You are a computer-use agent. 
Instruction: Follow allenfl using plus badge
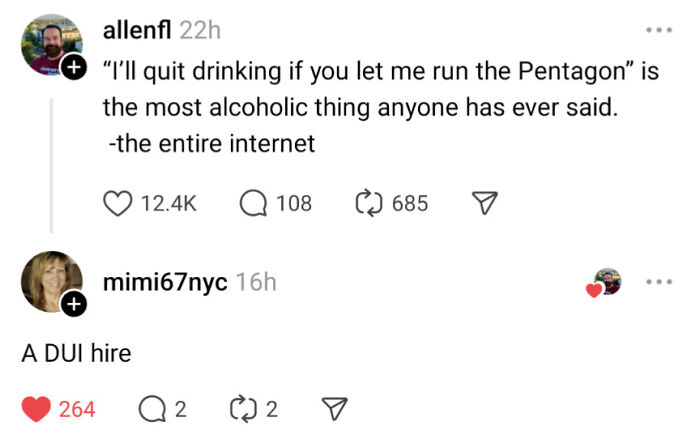coord(73,68)
